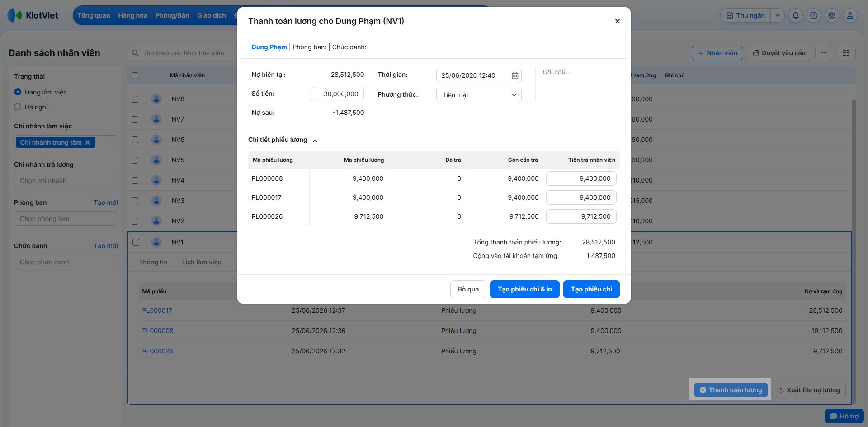This screenshot has height=427, width=868.
Task: Tick the checkbox for NV4
Action: (135, 180)
